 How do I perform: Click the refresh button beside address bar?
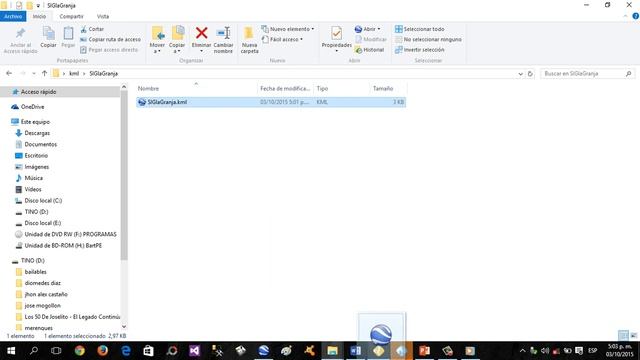tap(530, 74)
